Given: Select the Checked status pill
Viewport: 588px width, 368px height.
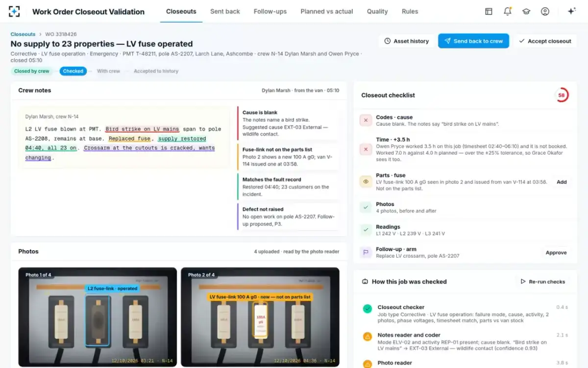Looking at the screenshot, I should 73,71.
